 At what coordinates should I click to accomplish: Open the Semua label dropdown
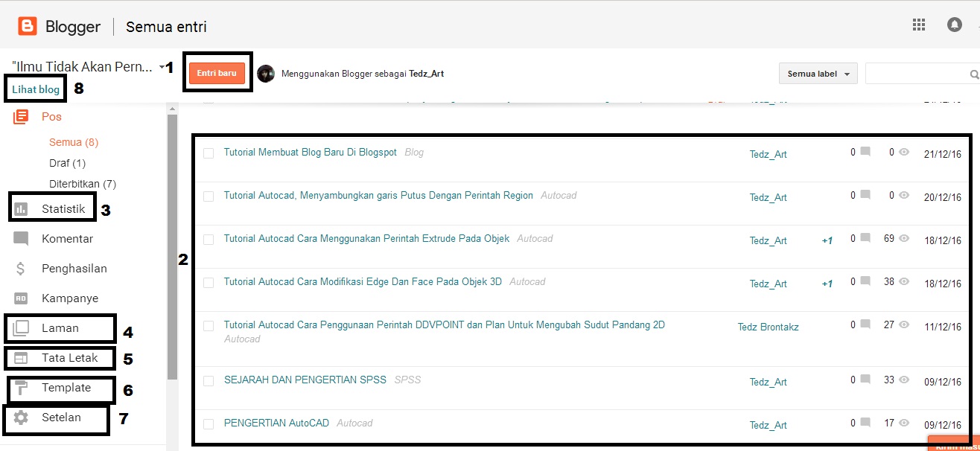pos(817,73)
